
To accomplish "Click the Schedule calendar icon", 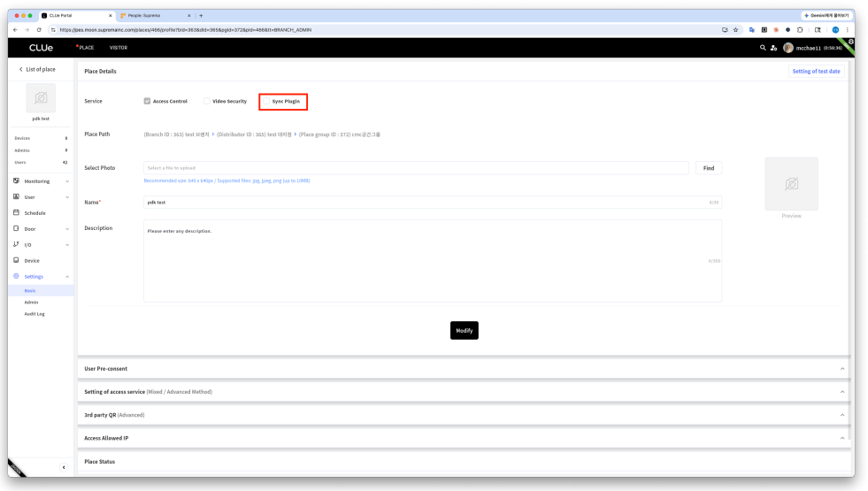I will pos(16,212).
